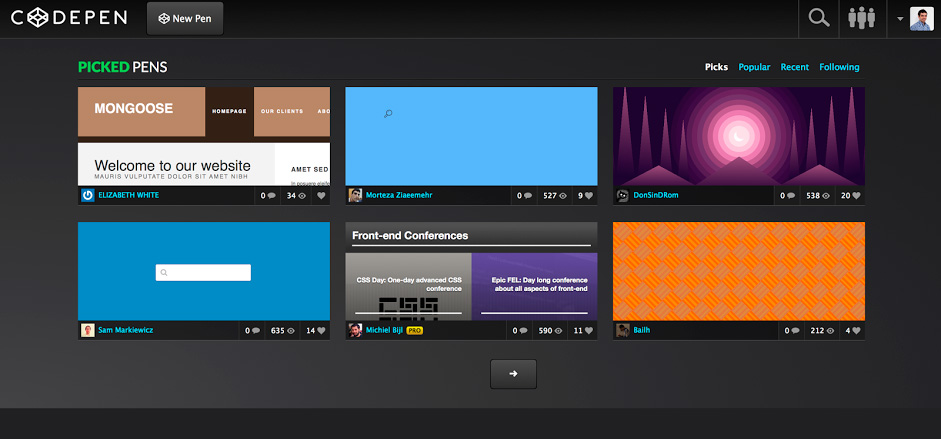Click the PRO badge next to Michiel Bijl
941x439 pixels.
415,330
